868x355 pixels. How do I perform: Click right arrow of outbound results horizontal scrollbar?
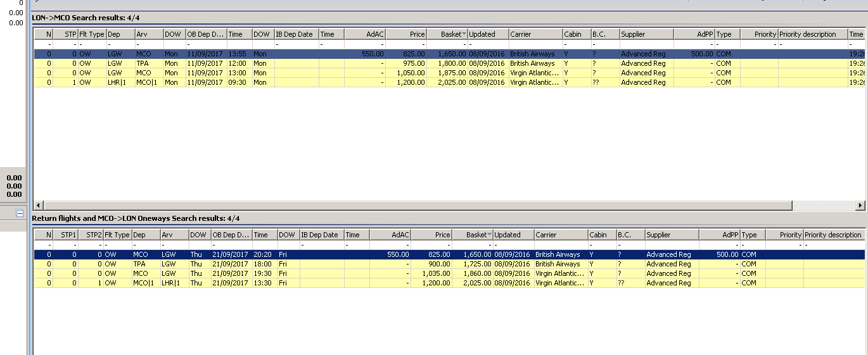(x=860, y=206)
